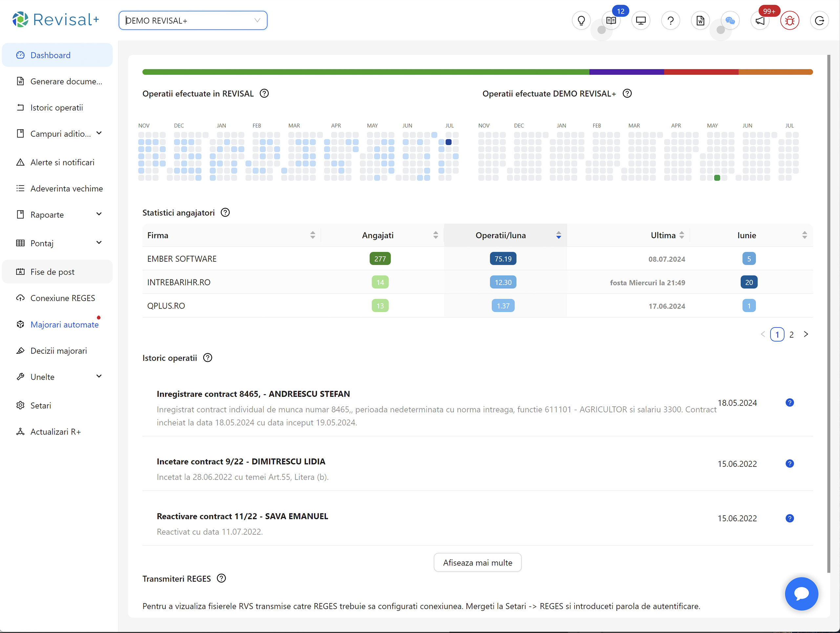
Task: Open the DEMO REVISAL+ company dropdown
Action: 193,20
